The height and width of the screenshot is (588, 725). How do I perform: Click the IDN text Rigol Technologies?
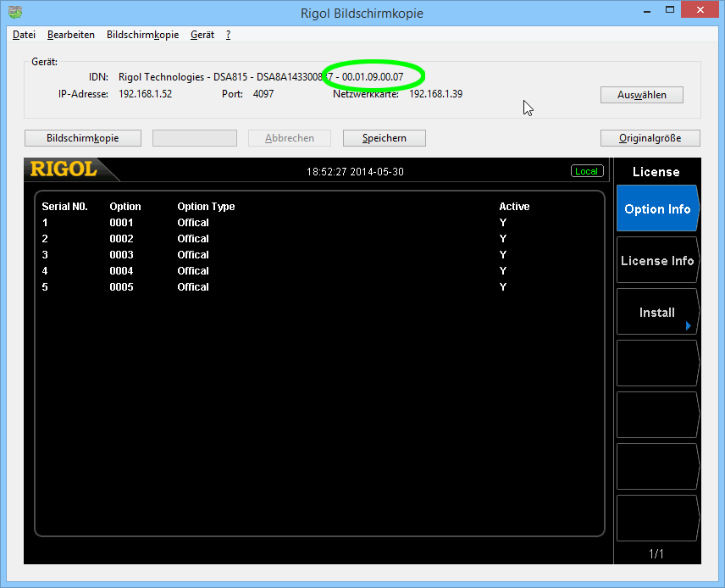click(x=162, y=77)
